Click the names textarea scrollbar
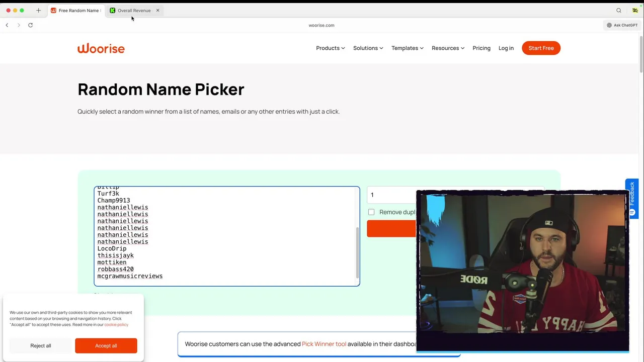Image resolution: width=644 pixels, height=362 pixels. click(x=358, y=252)
